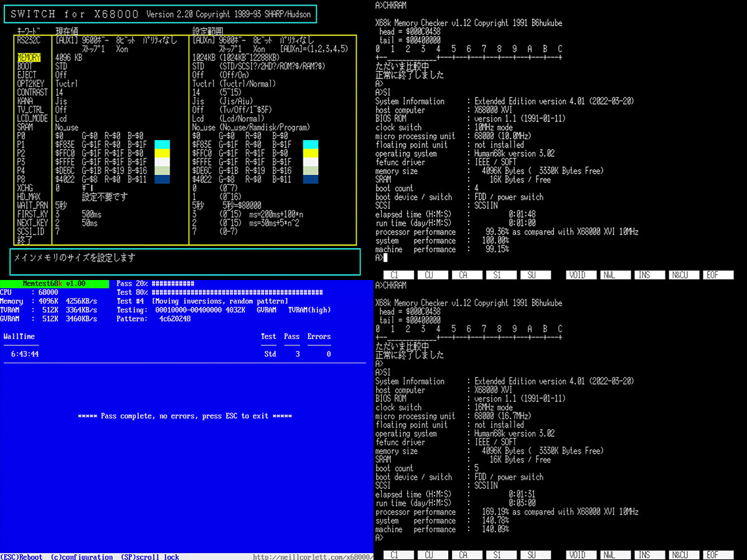Screen dimensions: 747x560
Task: Select the LCD_MODE keyword row
Action: point(32,118)
